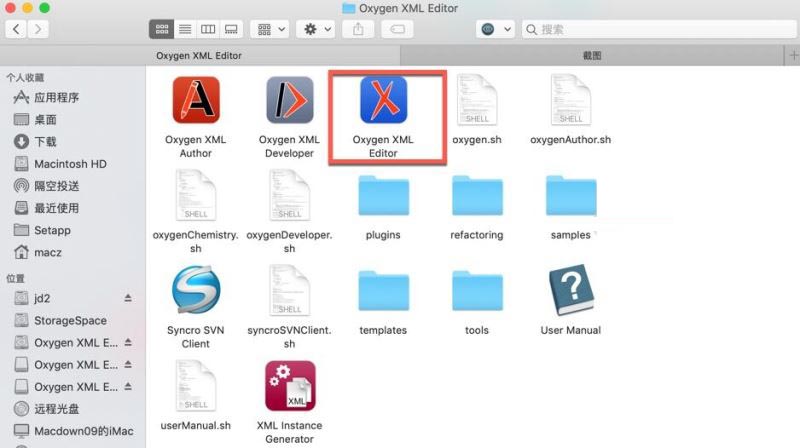Open the eye preview options dropdown
The image size is (800, 448).
pos(495,29)
